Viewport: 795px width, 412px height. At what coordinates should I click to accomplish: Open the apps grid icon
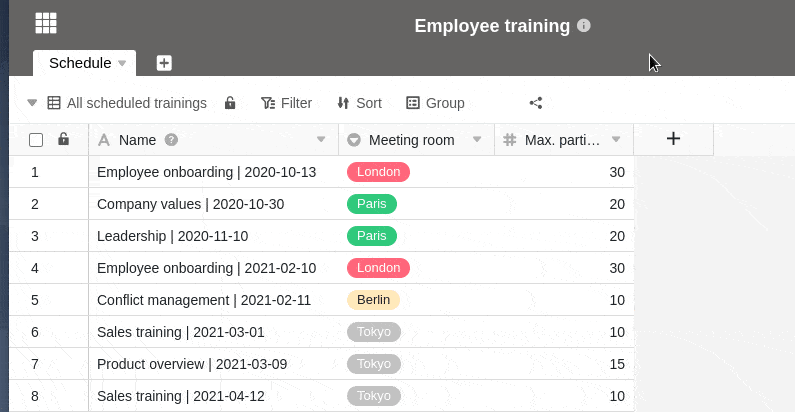click(x=46, y=23)
